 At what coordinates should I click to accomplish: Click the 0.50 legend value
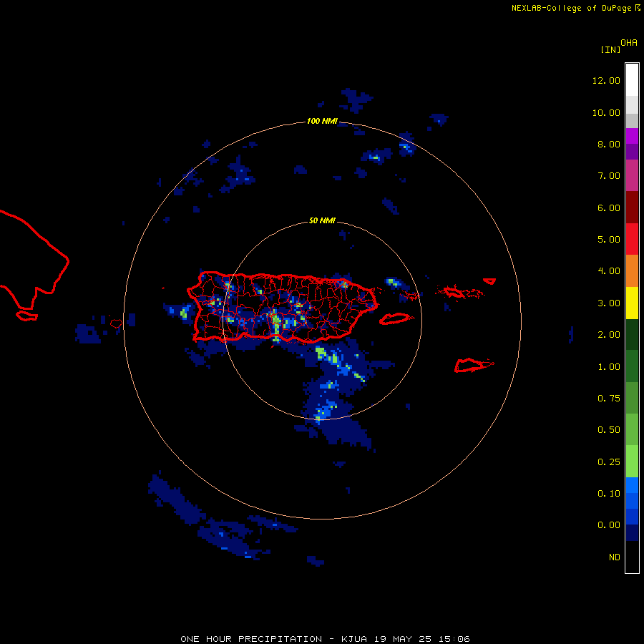[x=609, y=430]
